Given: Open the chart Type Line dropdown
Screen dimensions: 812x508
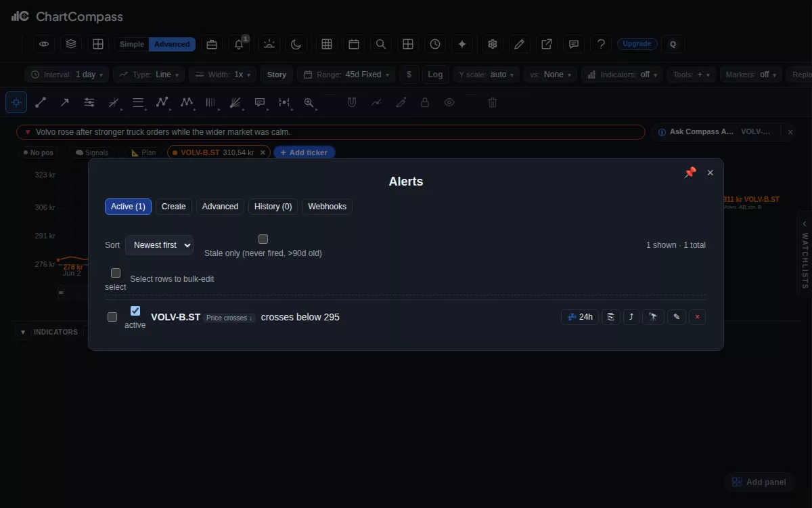Looking at the screenshot, I should 149,75.
